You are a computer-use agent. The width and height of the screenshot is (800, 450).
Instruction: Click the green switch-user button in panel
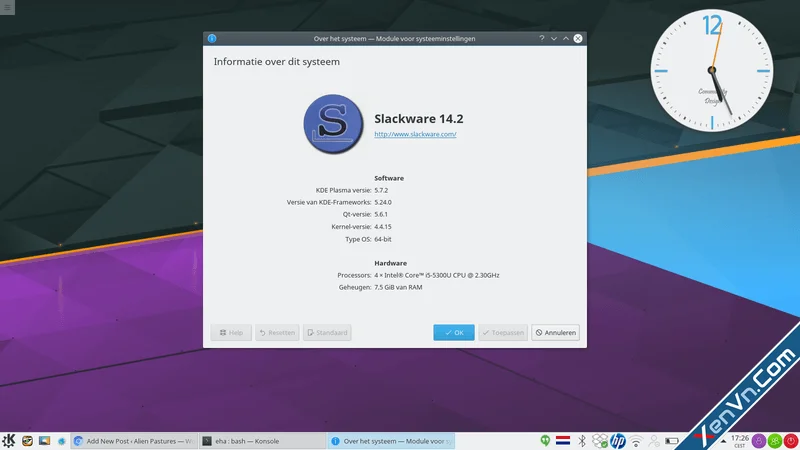(774, 441)
